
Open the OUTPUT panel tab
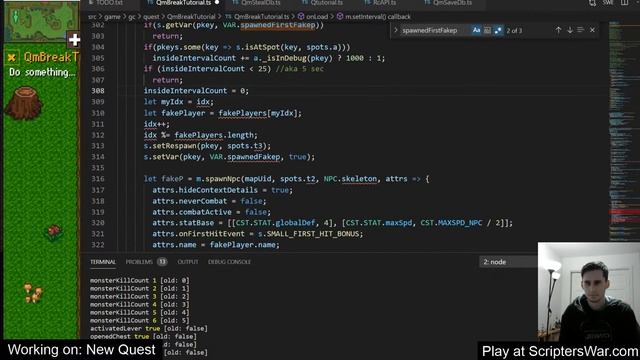coord(188,262)
